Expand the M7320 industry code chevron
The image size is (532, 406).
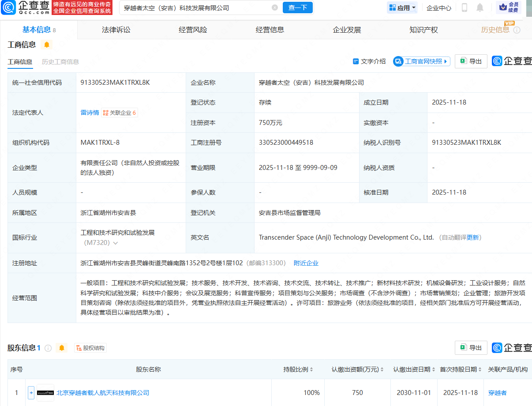116,243
